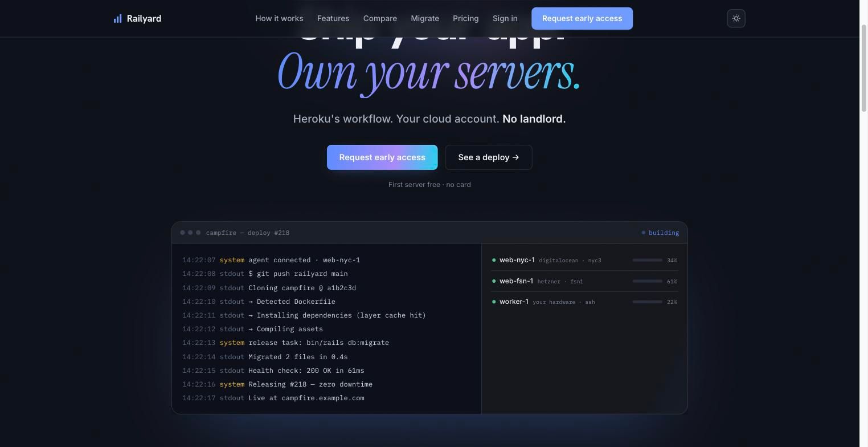The image size is (868, 447).
Task: Click the First server free no card text
Action: pyautogui.click(x=429, y=185)
